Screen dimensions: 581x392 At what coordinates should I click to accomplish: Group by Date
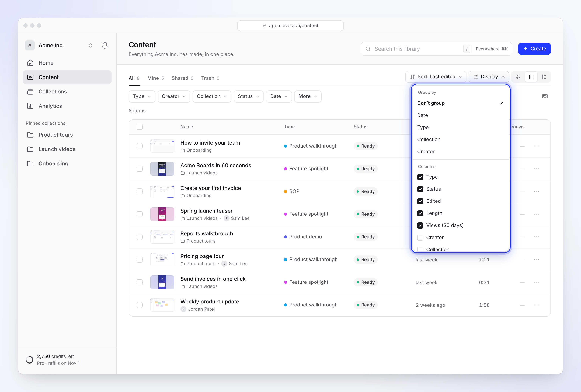click(x=460, y=115)
